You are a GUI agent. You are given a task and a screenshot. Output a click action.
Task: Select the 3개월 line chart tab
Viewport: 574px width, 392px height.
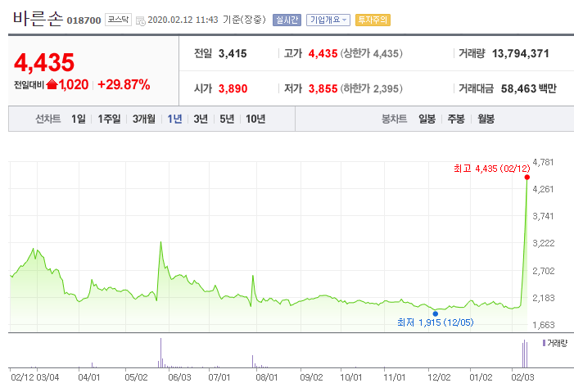144,119
